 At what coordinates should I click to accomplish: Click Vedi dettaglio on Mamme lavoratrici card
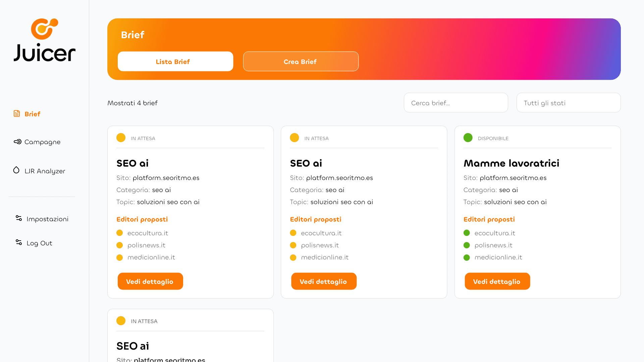point(497,281)
